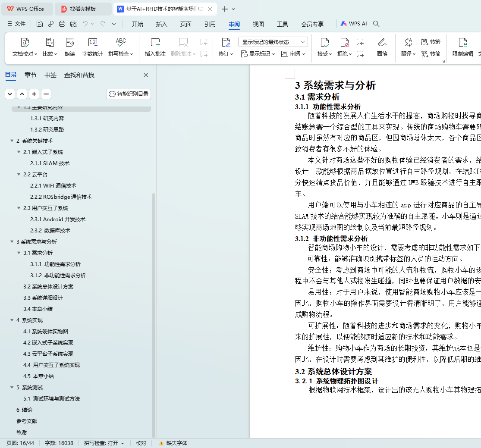Open the 翻译 translate tool
Screen dimensions: 481x448
coord(408,47)
